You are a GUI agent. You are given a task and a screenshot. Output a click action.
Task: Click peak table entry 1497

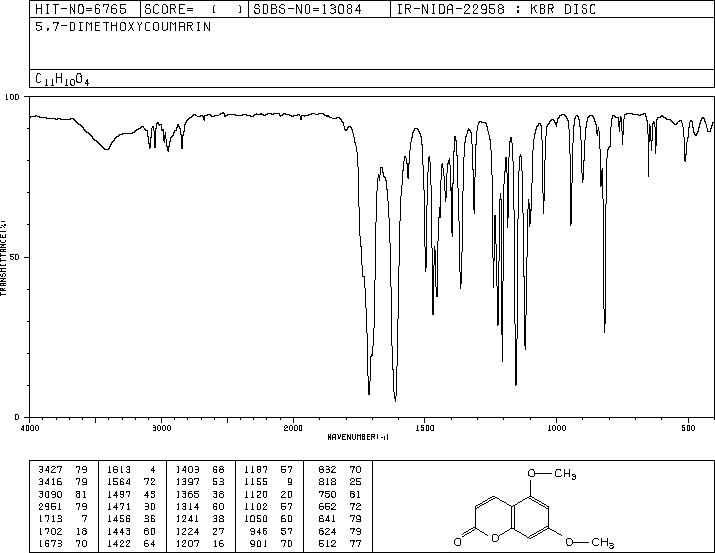point(119,494)
